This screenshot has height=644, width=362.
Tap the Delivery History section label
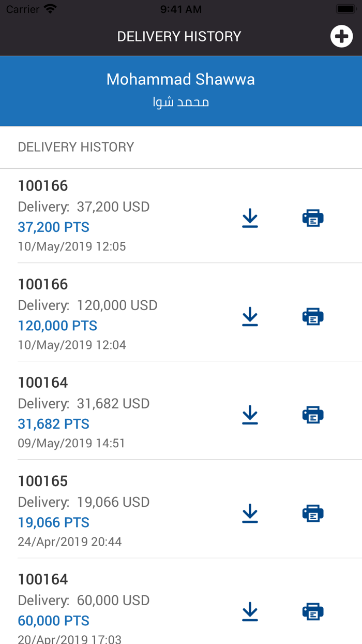pyautogui.click(x=76, y=147)
